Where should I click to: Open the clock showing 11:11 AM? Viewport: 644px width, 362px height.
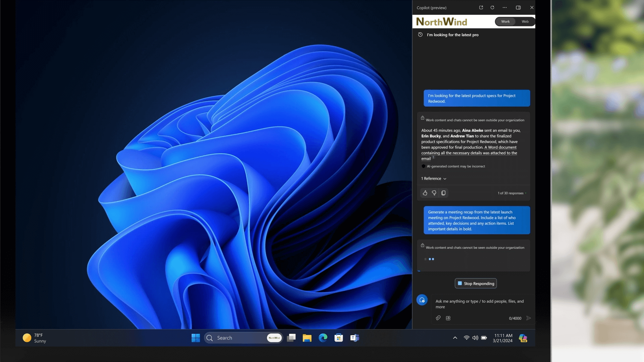tap(502, 338)
